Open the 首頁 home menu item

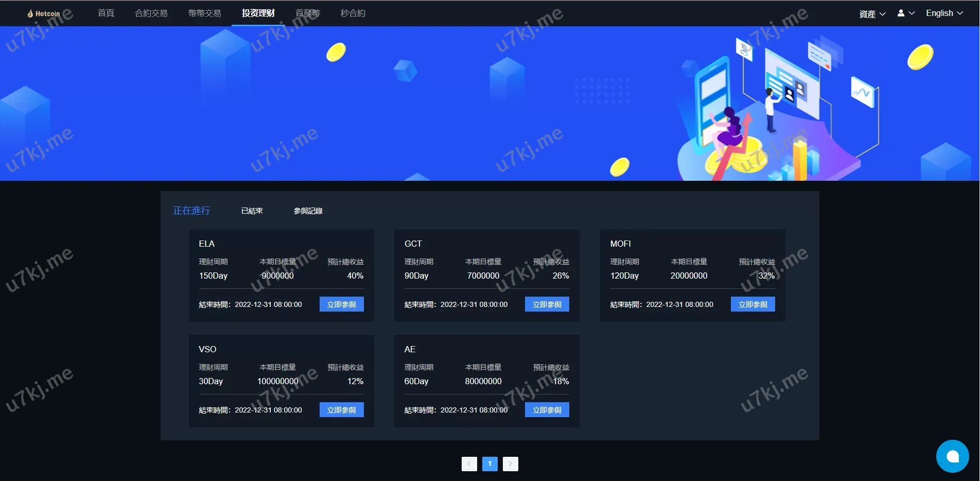tap(106, 13)
